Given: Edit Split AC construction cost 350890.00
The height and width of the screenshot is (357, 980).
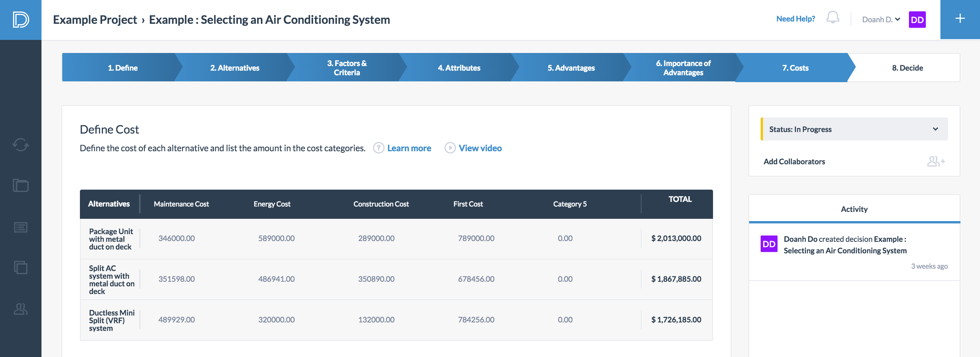Looking at the screenshot, I should click(376, 279).
